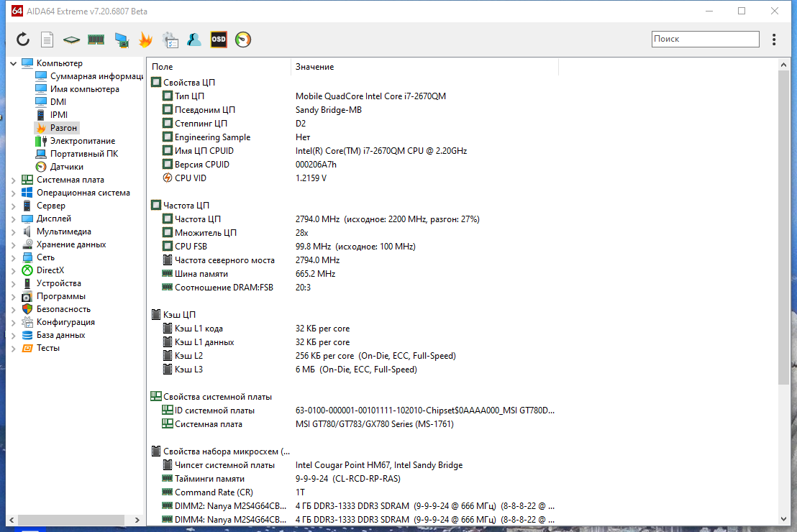This screenshot has height=532, width=797.
Task: Click the Безопасность shield icon
Action: tap(27, 309)
